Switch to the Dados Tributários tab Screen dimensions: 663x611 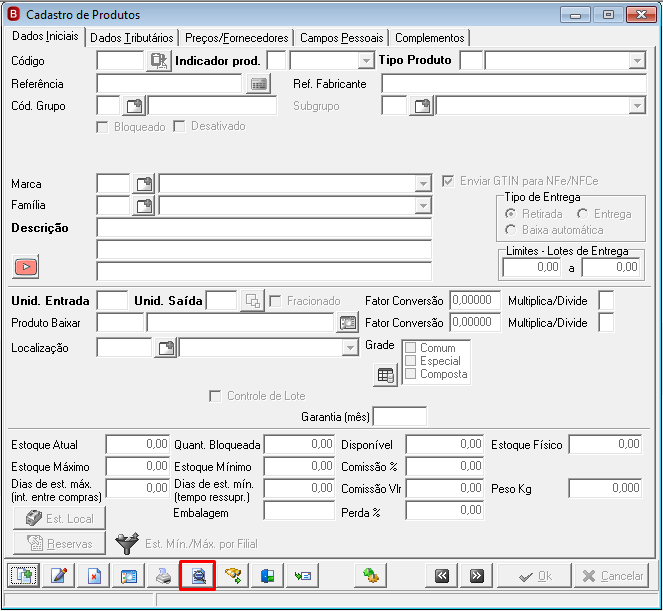132,38
